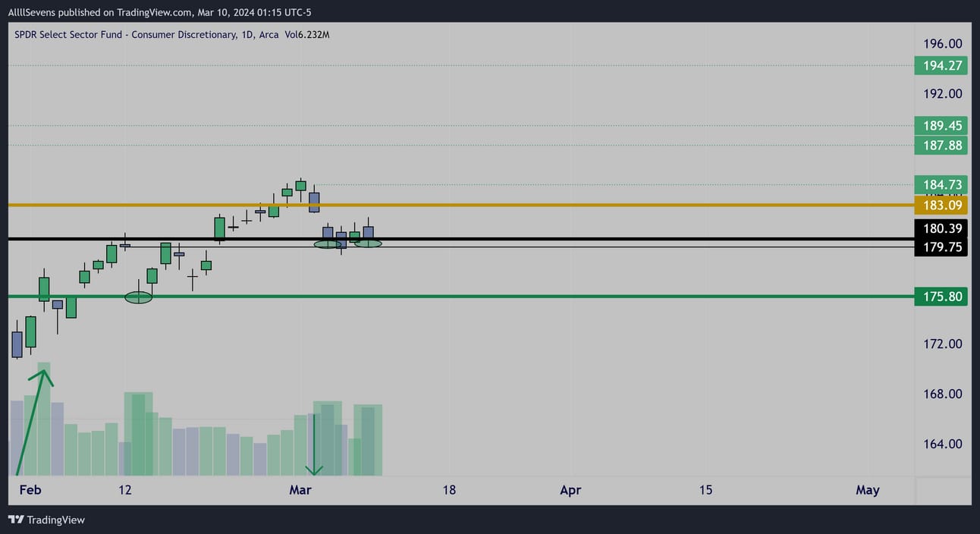Click the Apr date label
This screenshot has height=534, width=980.
(570, 490)
